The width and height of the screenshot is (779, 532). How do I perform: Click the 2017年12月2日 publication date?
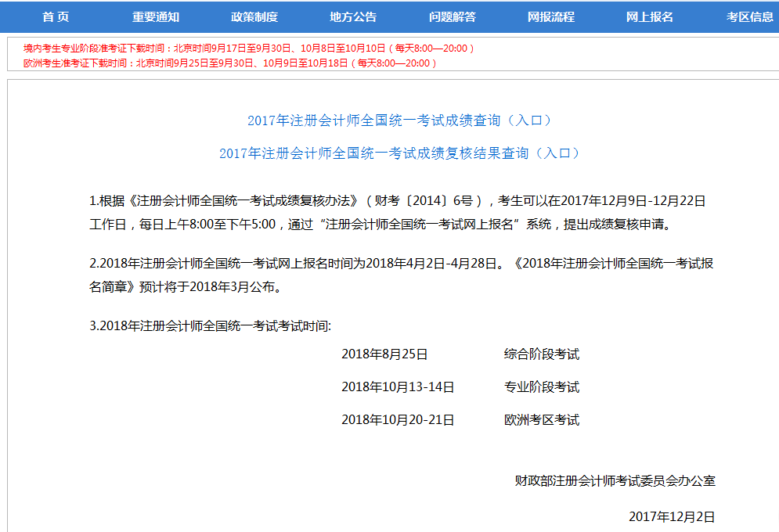[x=672, y=516]
